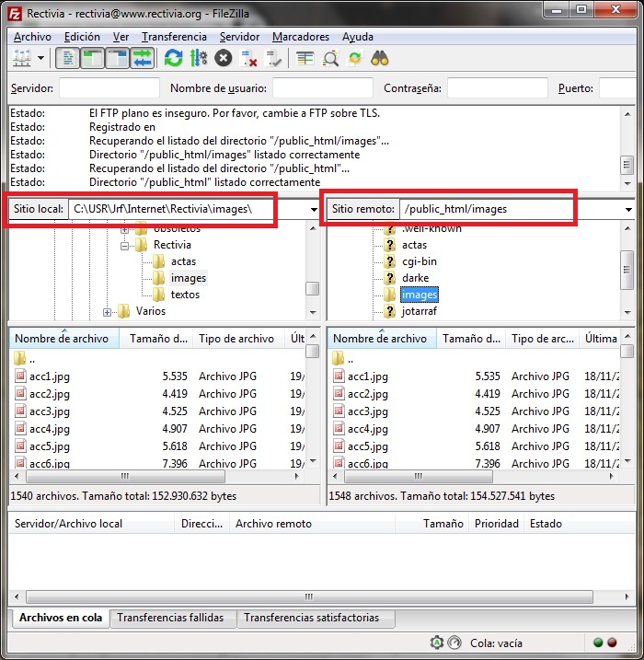Open the Site Manager icon
Screen dimensions: 644x660
tap(21, 58)
